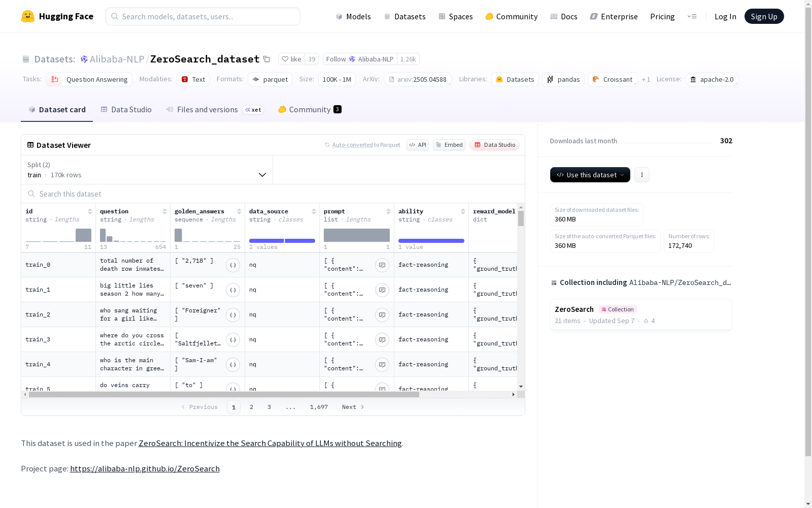Viewport: 812px width, 508px height.
Task: Click the parquet format tag
Action: (x=270, y=79)
